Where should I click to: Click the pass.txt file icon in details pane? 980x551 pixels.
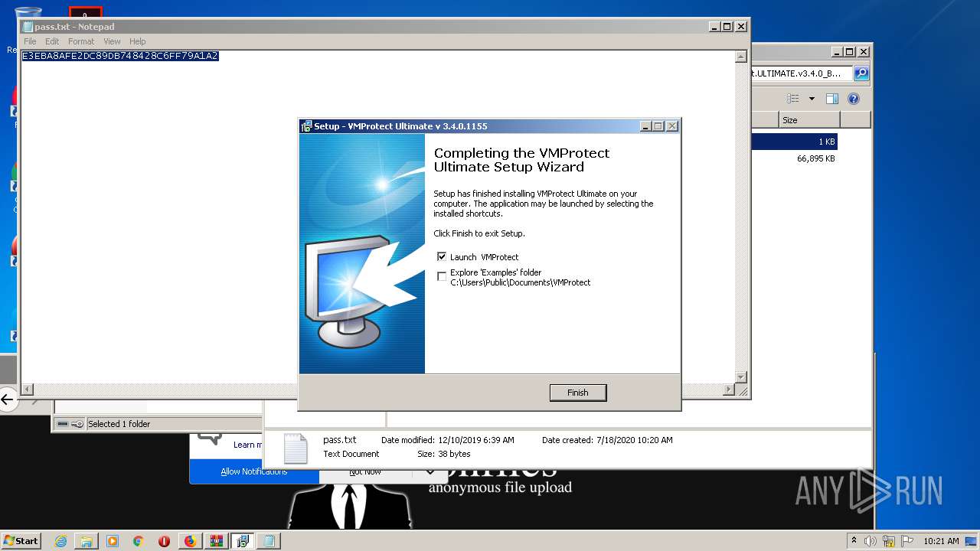point(296,448)
